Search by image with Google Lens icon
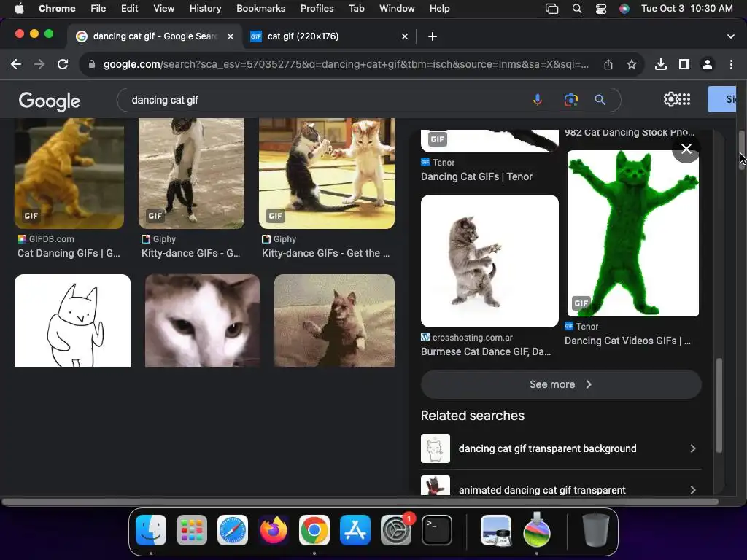The width and height of the screenshot is (747, 560). pyautogui.click(x=570, y=100)
